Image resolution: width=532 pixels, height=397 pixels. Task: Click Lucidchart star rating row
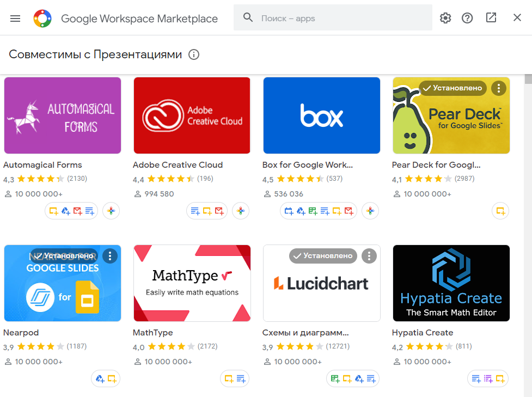click(306, 346)
